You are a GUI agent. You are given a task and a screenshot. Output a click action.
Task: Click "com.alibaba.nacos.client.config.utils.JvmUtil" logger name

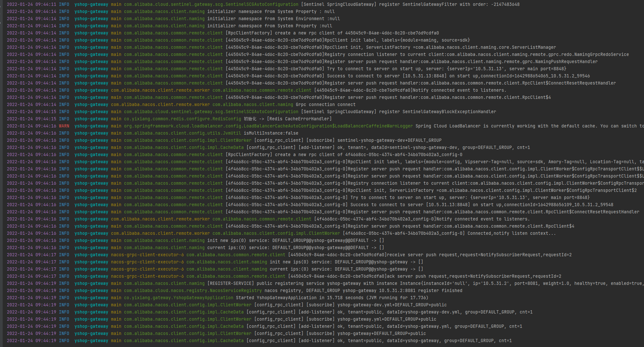(x=183, y=133)
